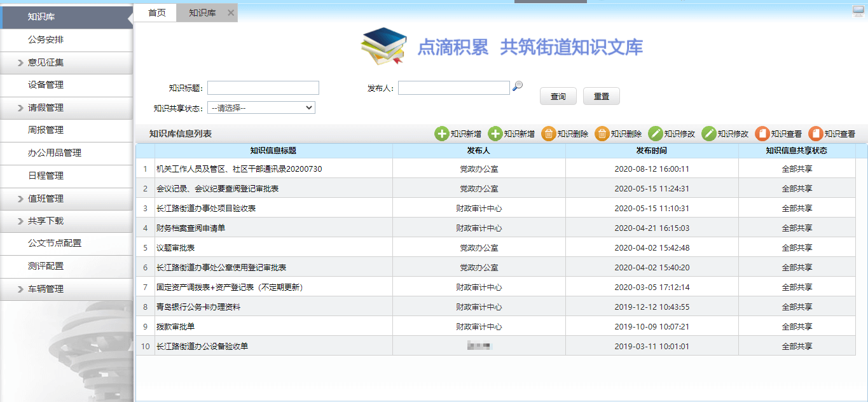
Task: Click the leftmost 知识删除 trash icon
Action: (x=548, y=134)
